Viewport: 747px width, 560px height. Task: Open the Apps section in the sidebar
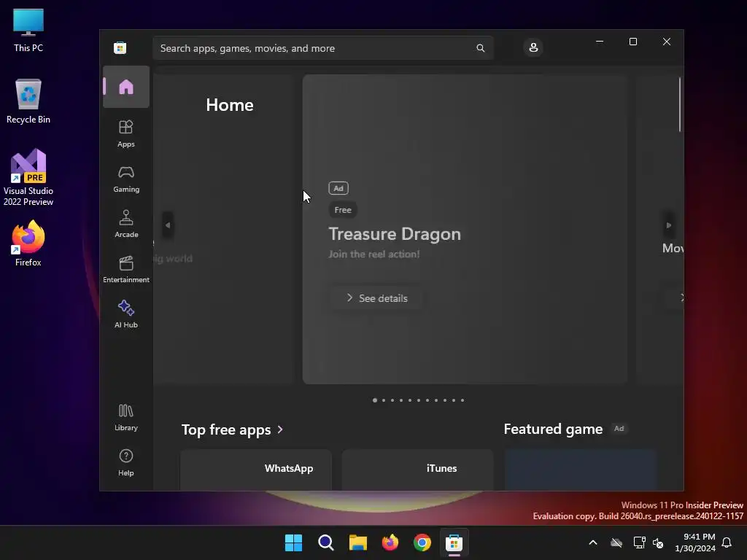[126, 134]
